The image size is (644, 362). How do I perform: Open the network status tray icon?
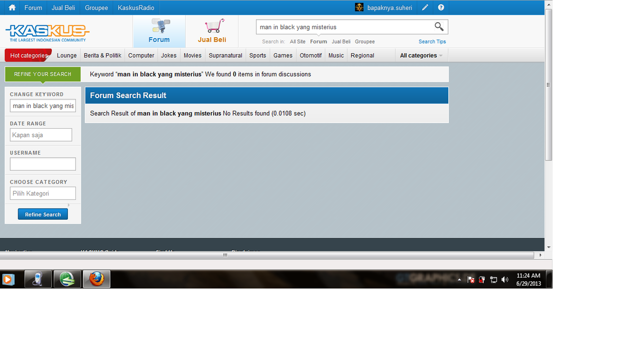coord(494,280)
